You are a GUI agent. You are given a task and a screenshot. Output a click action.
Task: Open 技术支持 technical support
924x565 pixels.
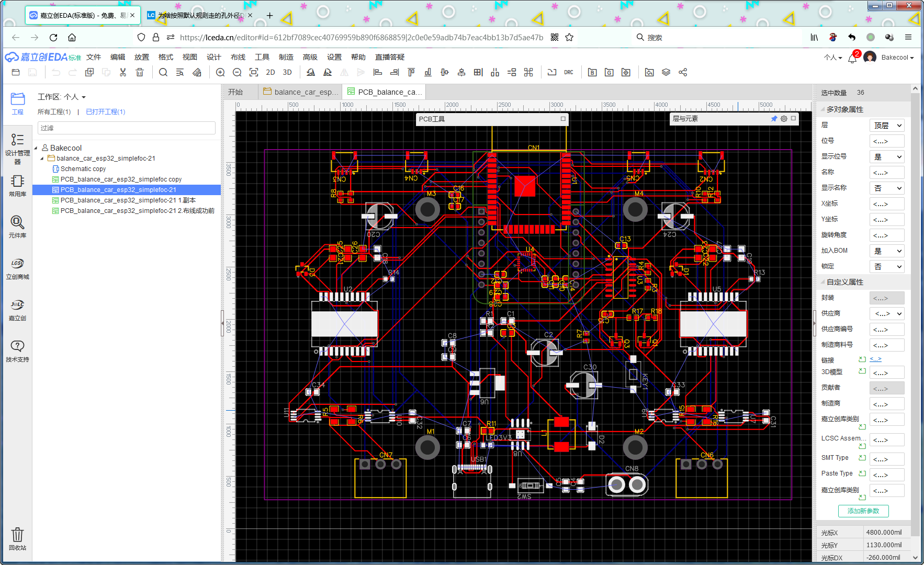tap(18, 351)
